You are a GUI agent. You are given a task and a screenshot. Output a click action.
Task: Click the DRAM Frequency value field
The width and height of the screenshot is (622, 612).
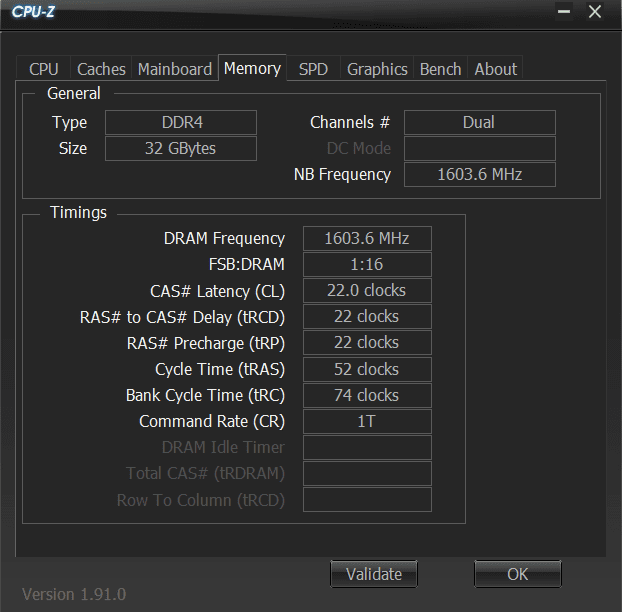(x=367, y=238)
